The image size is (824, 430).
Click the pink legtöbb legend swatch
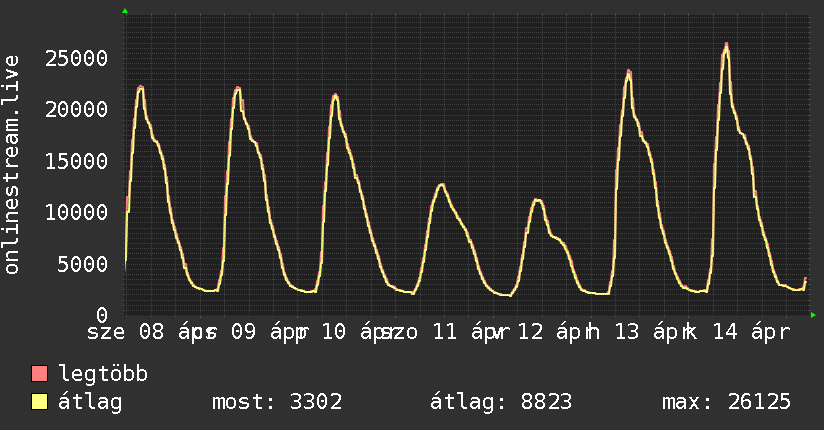tap(39, 374)
